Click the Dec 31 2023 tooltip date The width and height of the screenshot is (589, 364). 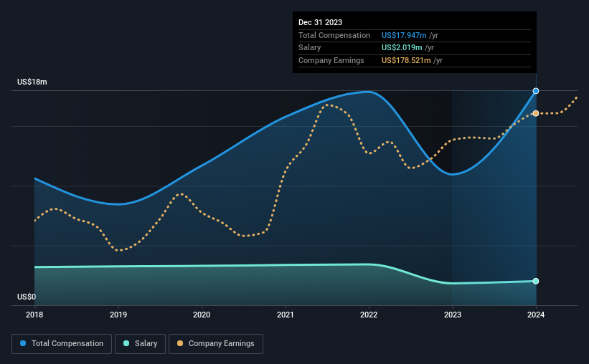point(321,22)
